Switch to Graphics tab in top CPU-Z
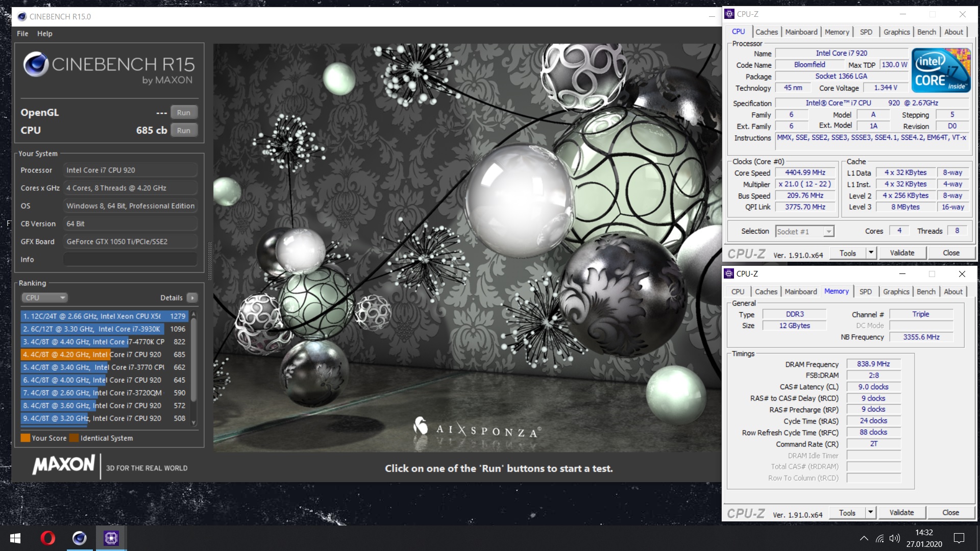The image size is (980, 551). pyautogui.click(x=897, y=32)
